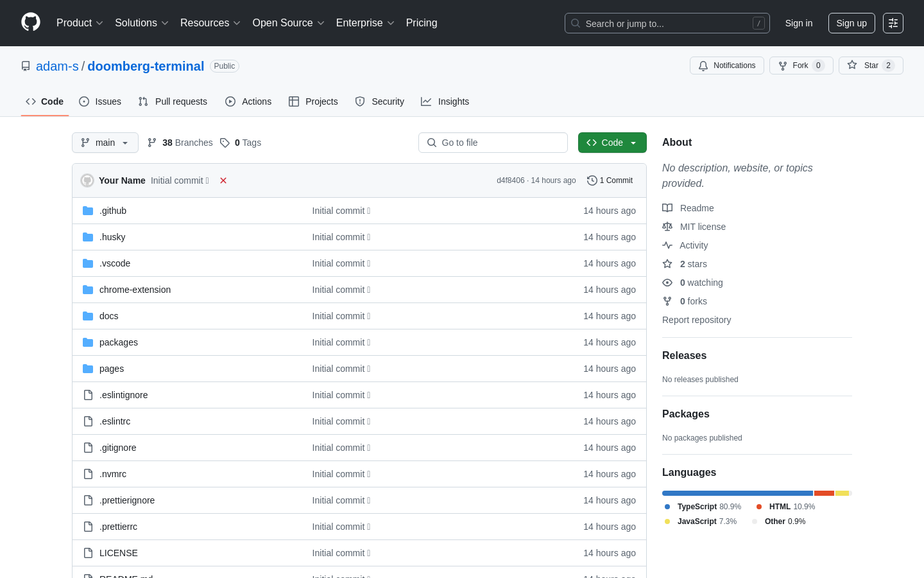Open the d4f8406 commit hash

(x=511, y=180)
